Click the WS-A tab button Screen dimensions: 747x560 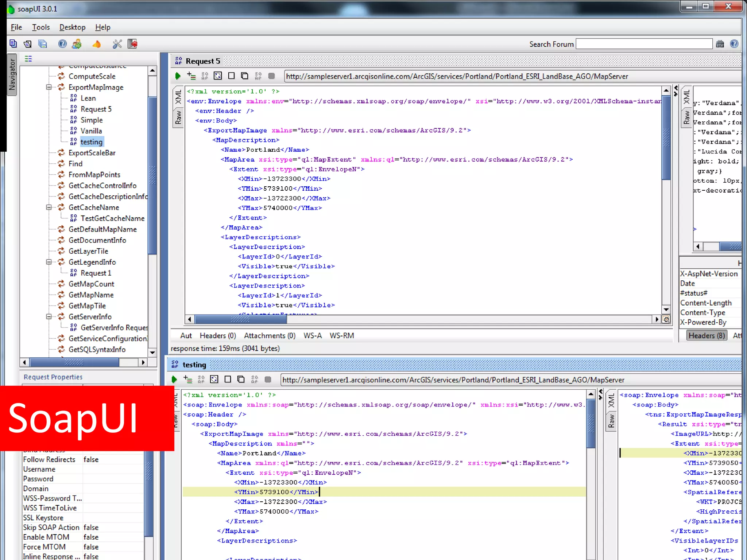click(313, 335)
